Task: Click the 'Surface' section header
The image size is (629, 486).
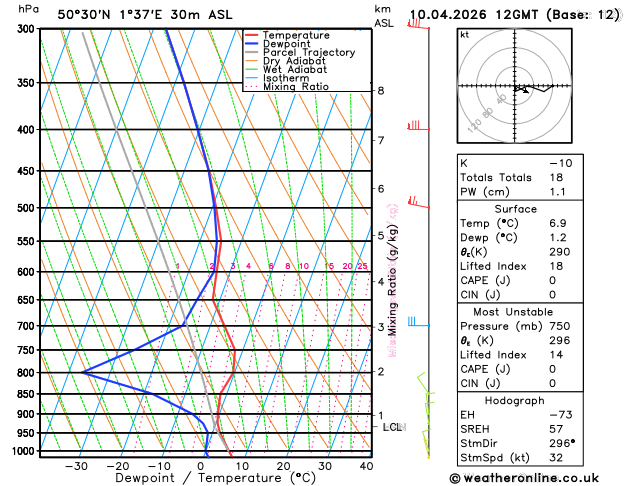Action: 515,209
